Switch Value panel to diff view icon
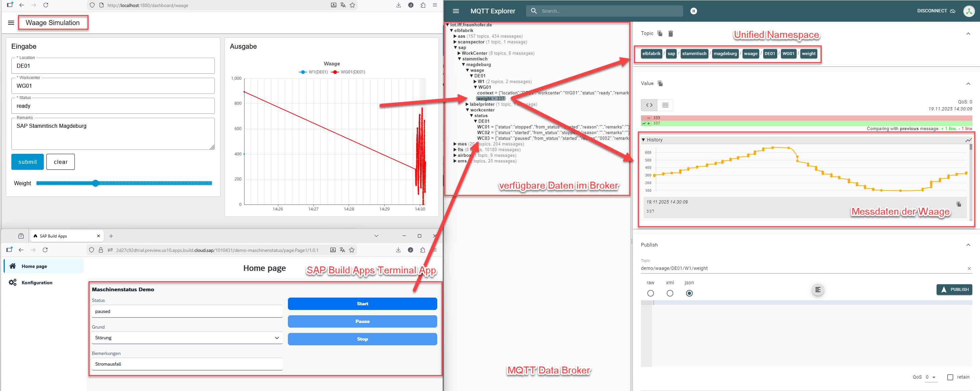This screenshot has width=980, height=391. (649, 105)
